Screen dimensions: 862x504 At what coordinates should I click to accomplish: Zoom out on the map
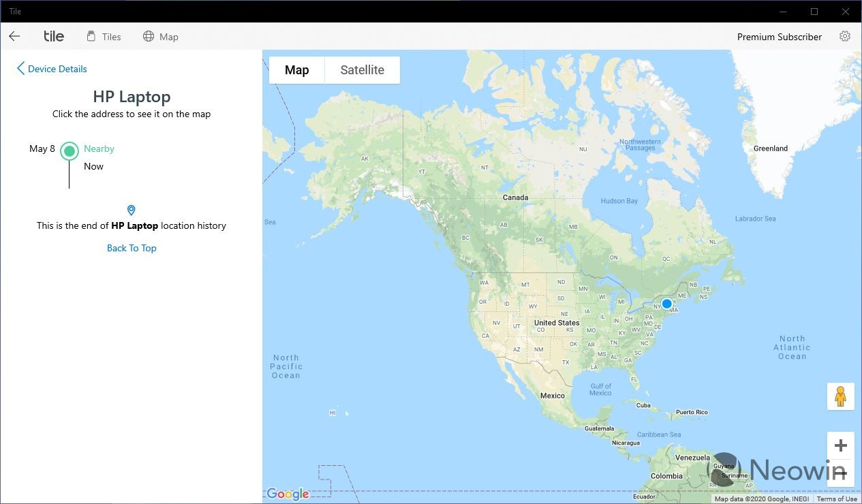(841, 473)
